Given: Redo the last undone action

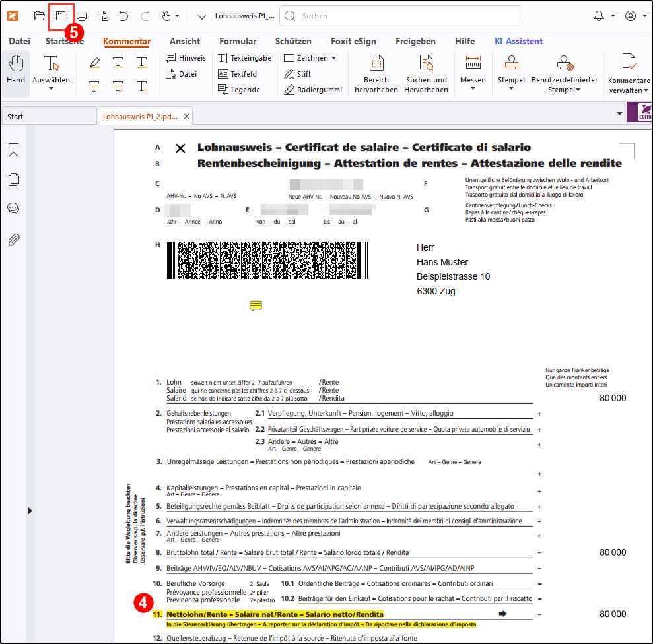Looking at the screenshot, I should point(145,16).
